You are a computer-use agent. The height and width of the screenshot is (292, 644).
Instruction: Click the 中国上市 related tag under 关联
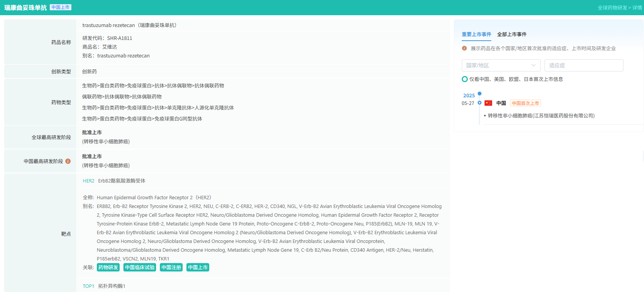pyautogui.click(x=198, y=267)
